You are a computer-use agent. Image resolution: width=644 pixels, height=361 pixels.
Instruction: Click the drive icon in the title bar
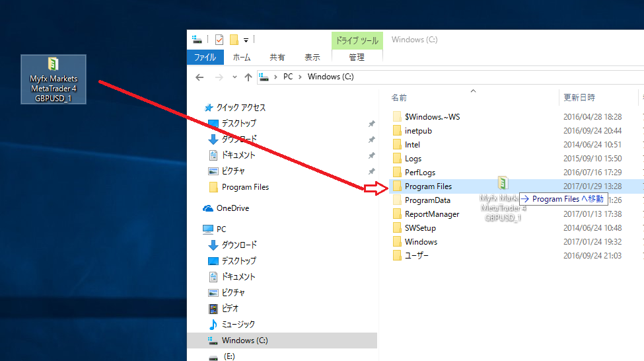pos(197,40)
